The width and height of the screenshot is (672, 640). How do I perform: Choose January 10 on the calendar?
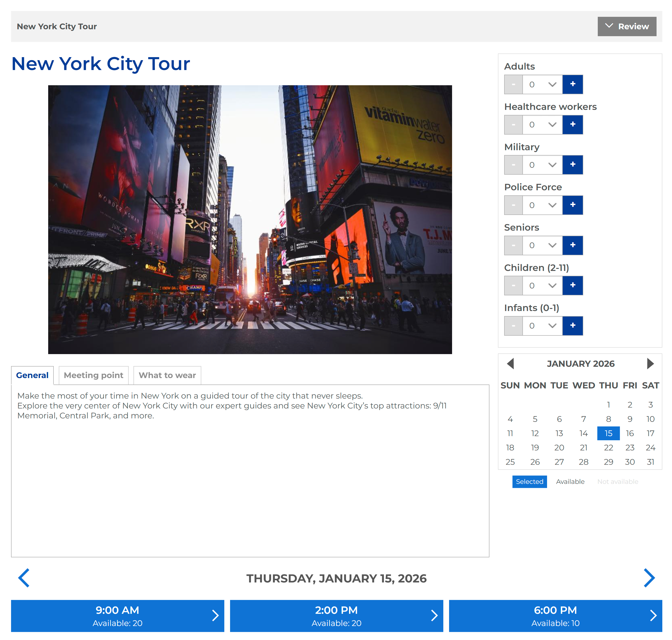tap(651, 419)
